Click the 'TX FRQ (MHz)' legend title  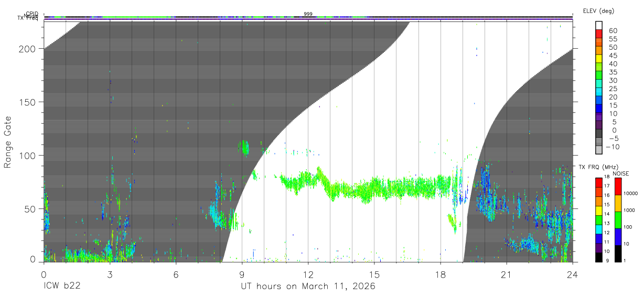(x=598, y=167)
